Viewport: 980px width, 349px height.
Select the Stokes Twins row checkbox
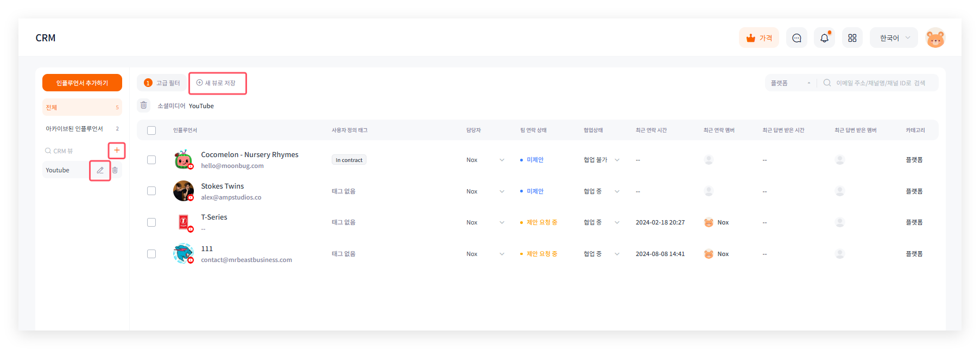[x=151, y=191]
